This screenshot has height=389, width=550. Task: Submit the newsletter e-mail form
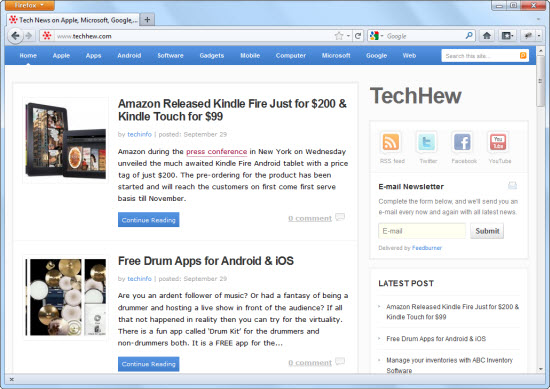coord(487,231)
